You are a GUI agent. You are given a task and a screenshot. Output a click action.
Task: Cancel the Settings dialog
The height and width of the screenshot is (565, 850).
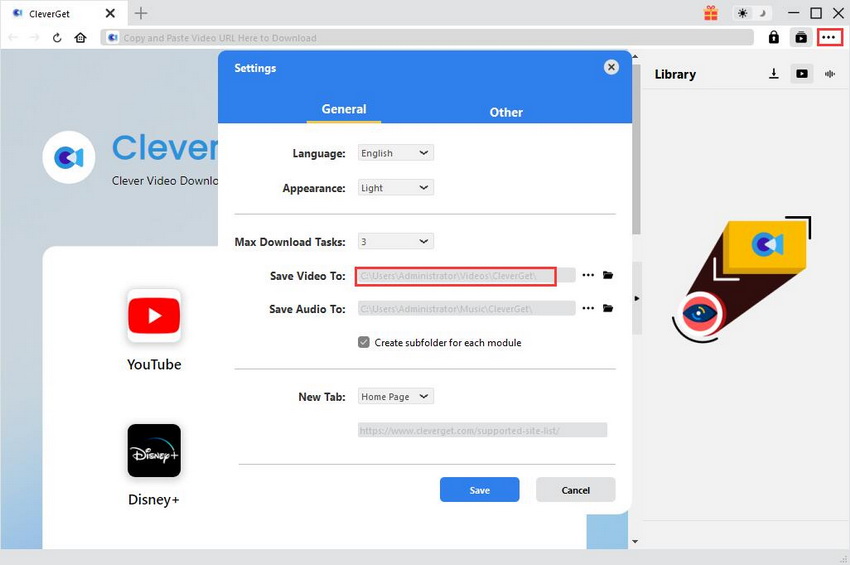[x=575, y=490]
